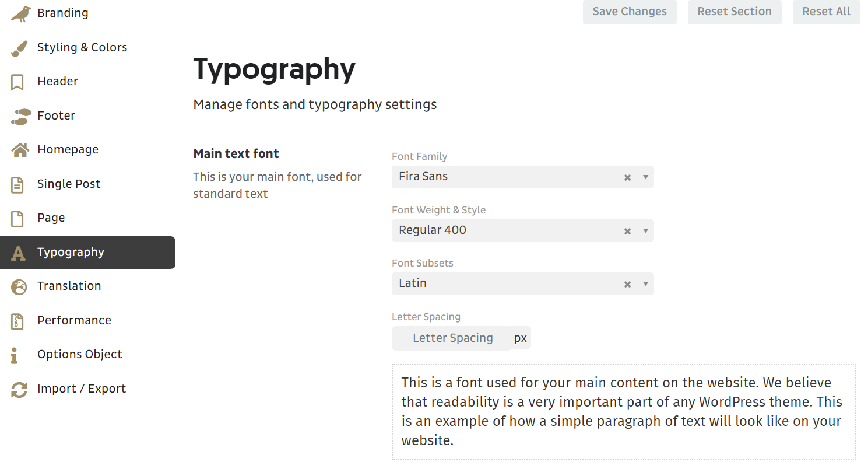Click the globe icon next to Translation
Viewport: 868px width, 476px height.
click(x=19, y=287)
